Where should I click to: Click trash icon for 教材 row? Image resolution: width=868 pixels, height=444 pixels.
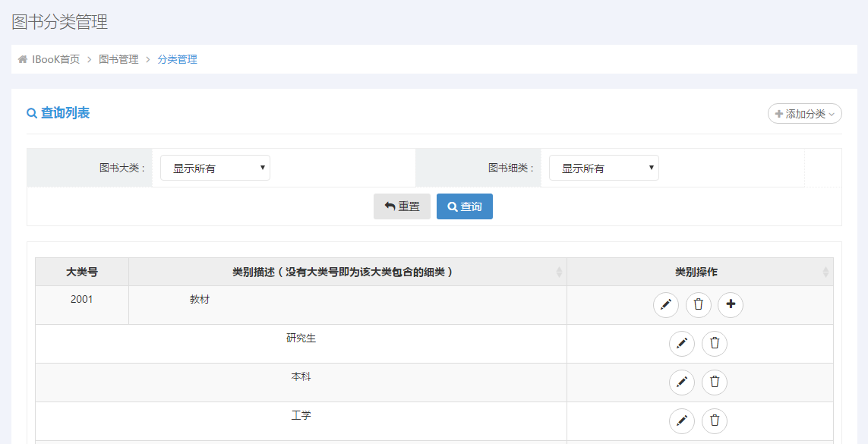[699, 305]
